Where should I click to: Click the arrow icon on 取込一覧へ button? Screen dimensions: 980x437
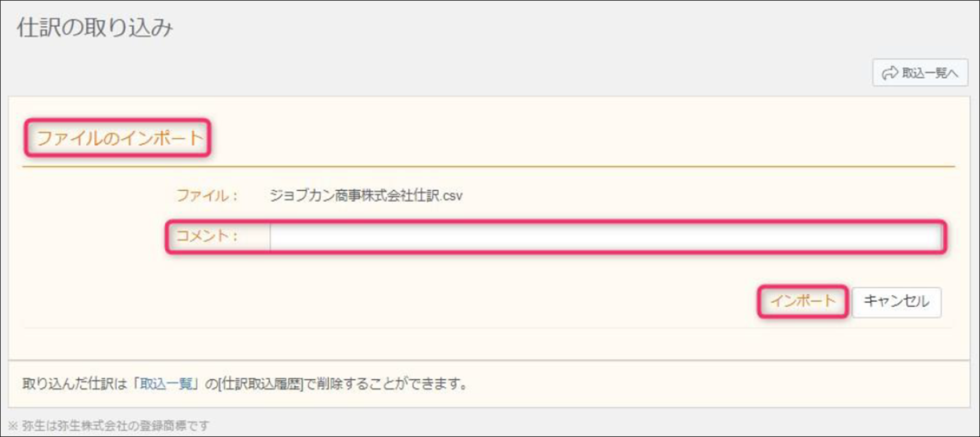(890, 73)
